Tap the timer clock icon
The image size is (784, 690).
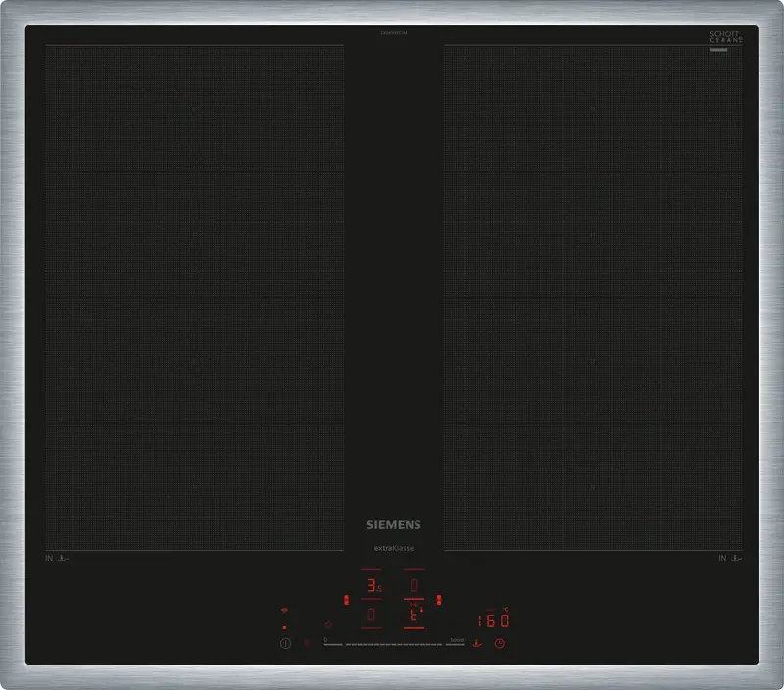pyautogui.click(x=500, y=644)
